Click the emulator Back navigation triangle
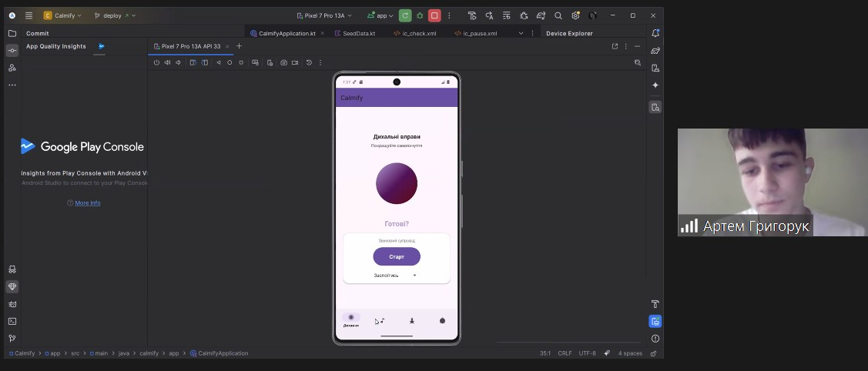 pos(219,62)
